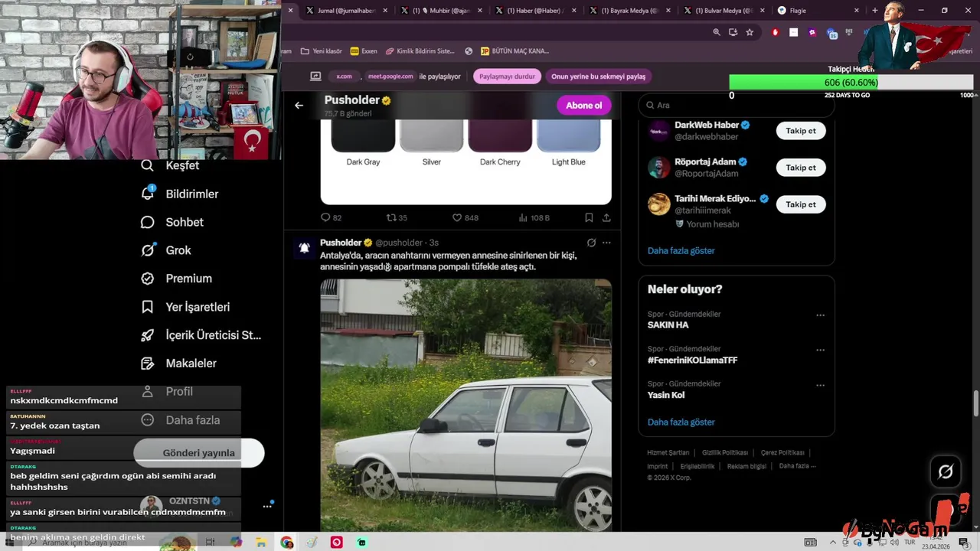Click Daha fazla göster under follow suggestions
The height and width of the screenshot is (551, 980).
[681, 250]
